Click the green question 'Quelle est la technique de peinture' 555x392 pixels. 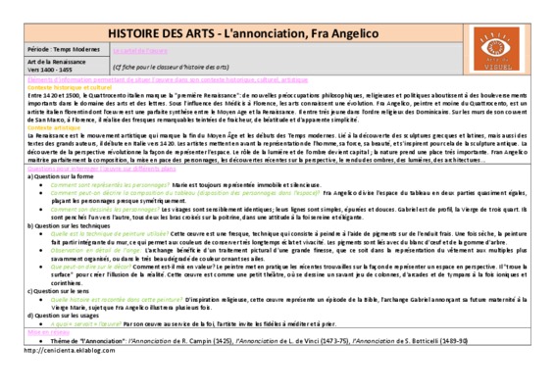(110, 234)
